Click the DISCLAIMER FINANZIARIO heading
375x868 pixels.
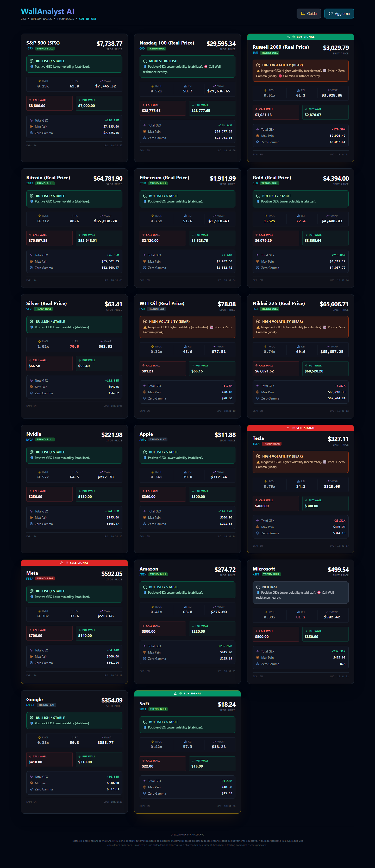tap(187, 835)
